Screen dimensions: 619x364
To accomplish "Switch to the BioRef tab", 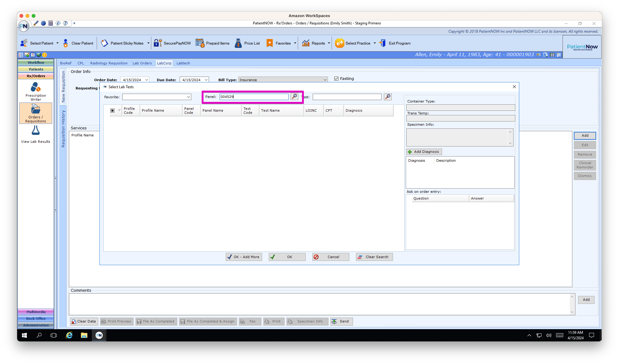I will (x=66, y=63).
